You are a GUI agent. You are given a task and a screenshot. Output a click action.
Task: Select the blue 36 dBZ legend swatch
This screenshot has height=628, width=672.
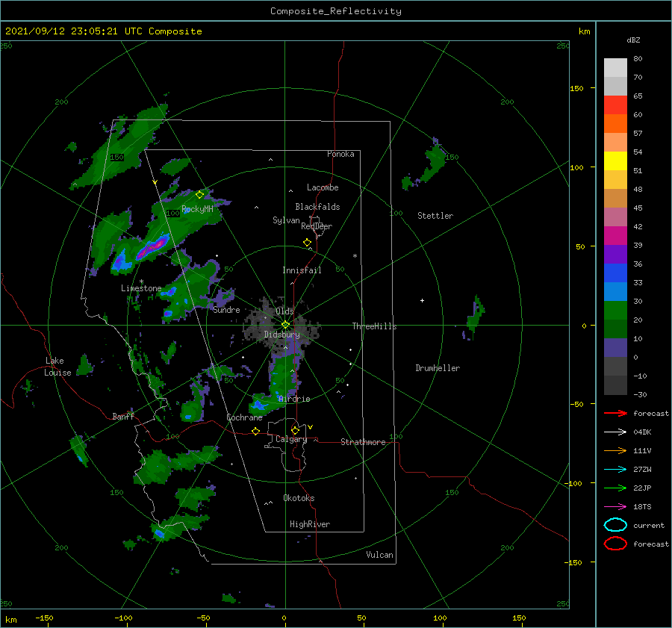[x=615, y=273]
